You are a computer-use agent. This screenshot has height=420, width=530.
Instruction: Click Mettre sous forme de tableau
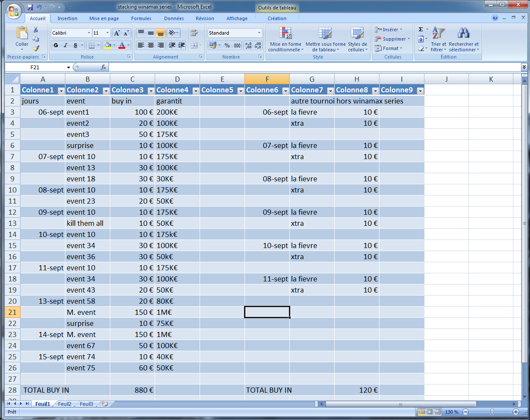[325, 39]
